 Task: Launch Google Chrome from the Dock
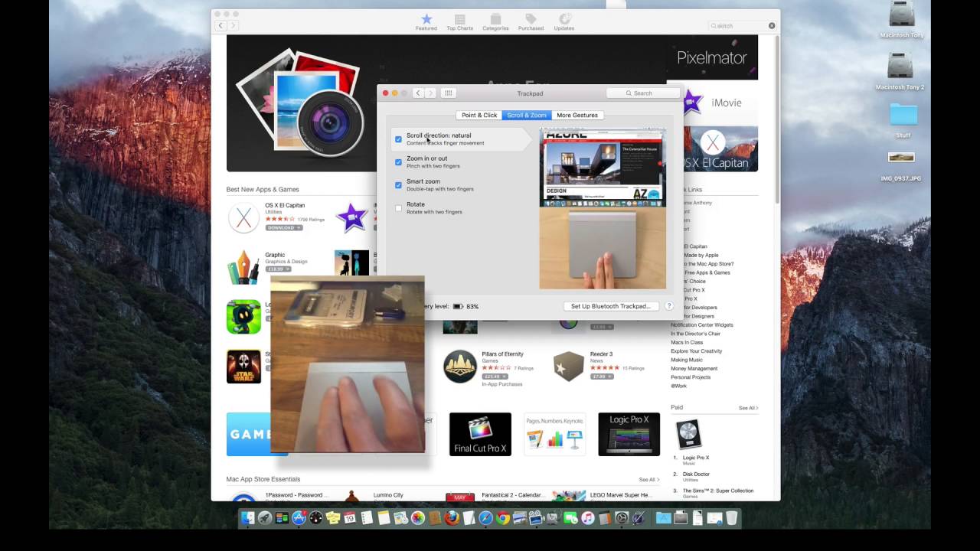(502, 518)
